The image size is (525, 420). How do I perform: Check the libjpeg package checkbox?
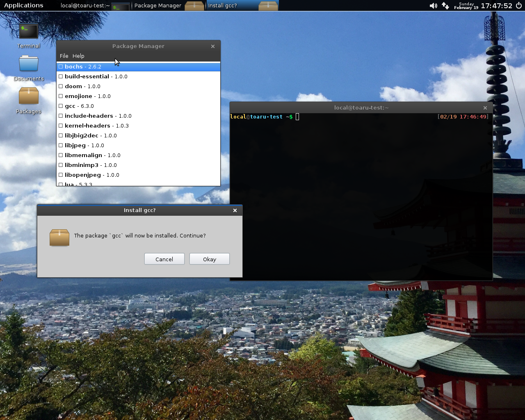[x=61, y=145]
